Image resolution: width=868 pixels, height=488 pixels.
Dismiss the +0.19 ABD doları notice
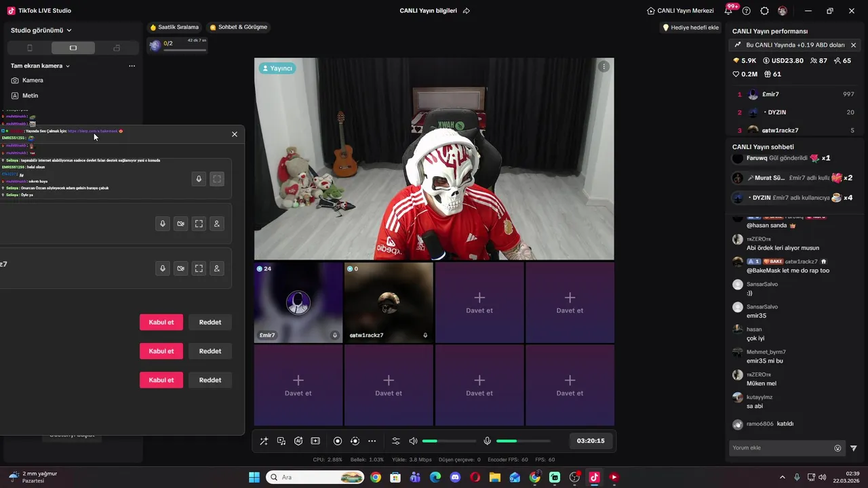[x=853, y=45]
